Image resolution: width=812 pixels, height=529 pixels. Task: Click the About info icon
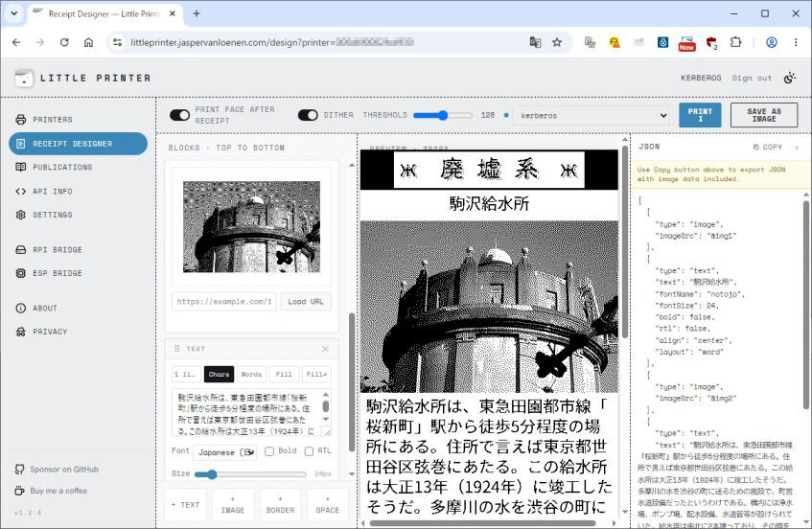[21, 308]
